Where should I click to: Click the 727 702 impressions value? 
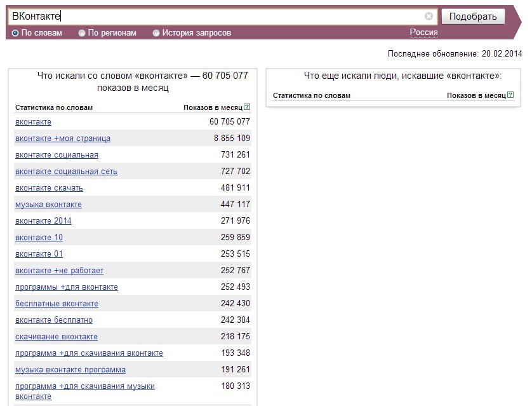pyautogui.click(x=235, y=172)
